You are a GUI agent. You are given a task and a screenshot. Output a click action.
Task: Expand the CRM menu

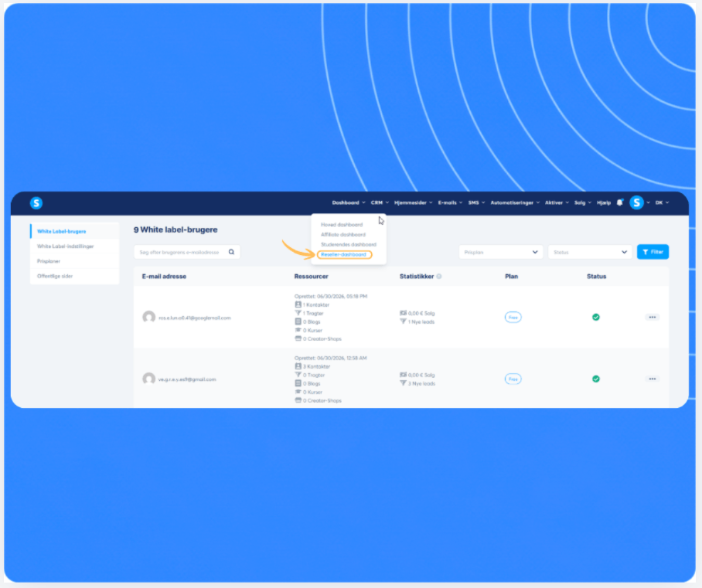click(x=380, y=202)
